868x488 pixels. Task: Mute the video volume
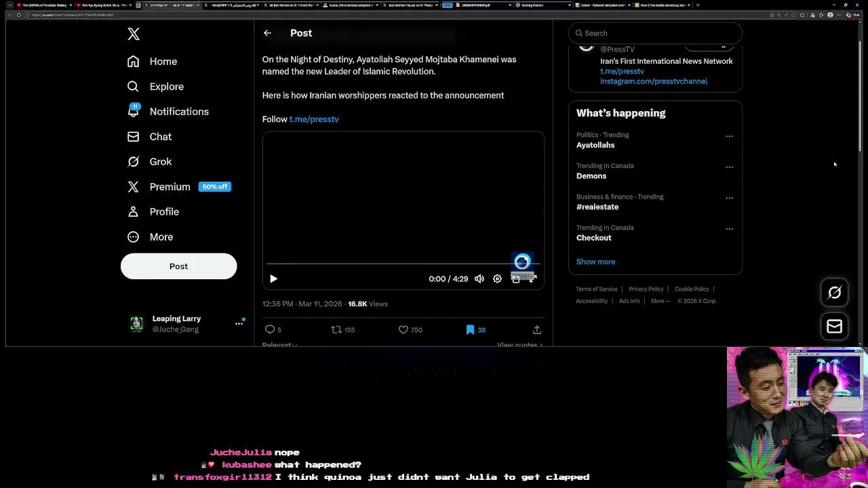click(479, 279)
